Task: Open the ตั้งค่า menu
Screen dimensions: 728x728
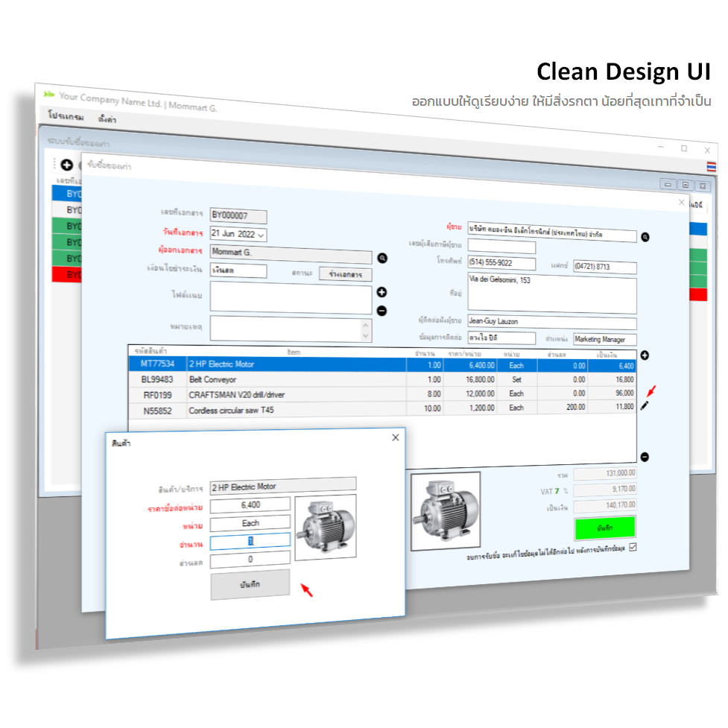Action: (x=107, y=119)
